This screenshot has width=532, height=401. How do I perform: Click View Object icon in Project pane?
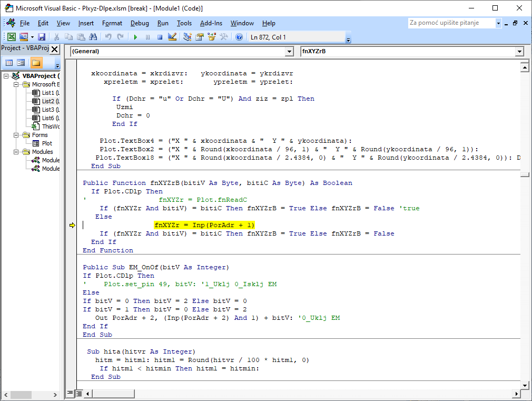pyautogui.click(x=21, y=63)
